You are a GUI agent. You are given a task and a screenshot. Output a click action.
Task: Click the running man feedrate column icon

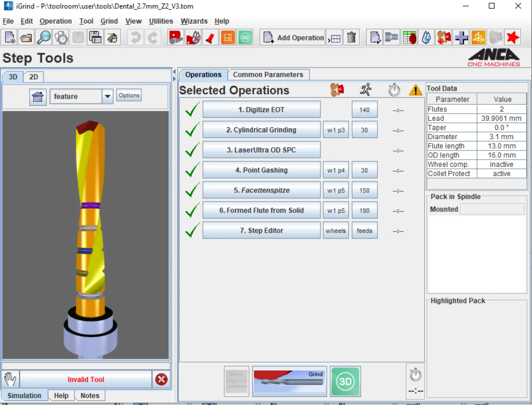pos(366,90)
